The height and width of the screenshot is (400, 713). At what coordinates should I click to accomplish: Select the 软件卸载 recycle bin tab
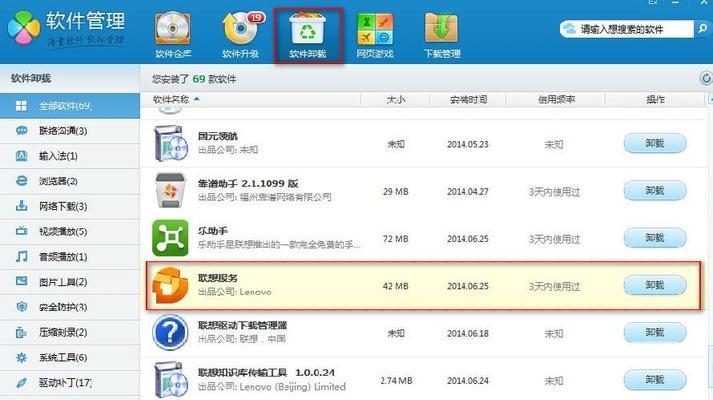[308, 35]
